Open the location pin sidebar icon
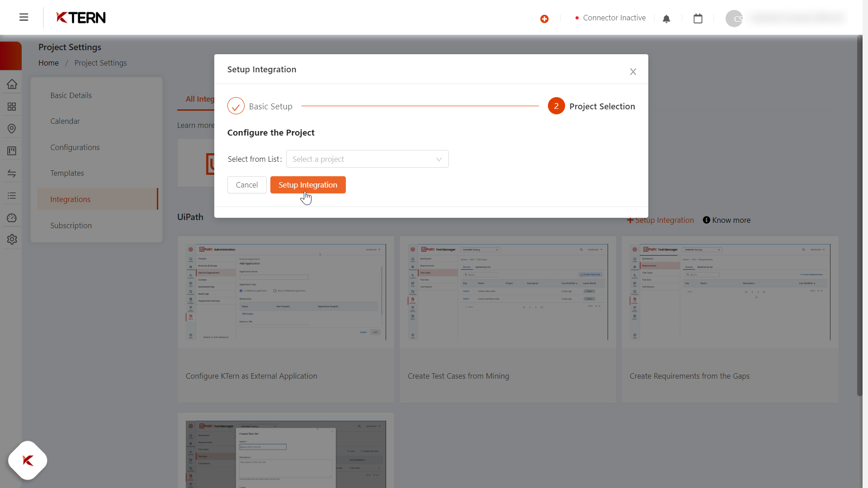The image size is (868, 488). [12, 129]
